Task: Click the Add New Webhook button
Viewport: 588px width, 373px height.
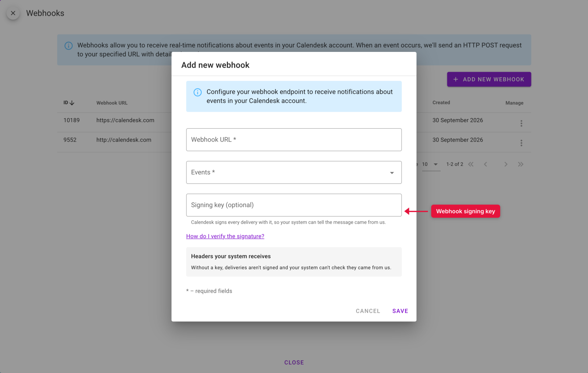Action: [x=489, y=79]
